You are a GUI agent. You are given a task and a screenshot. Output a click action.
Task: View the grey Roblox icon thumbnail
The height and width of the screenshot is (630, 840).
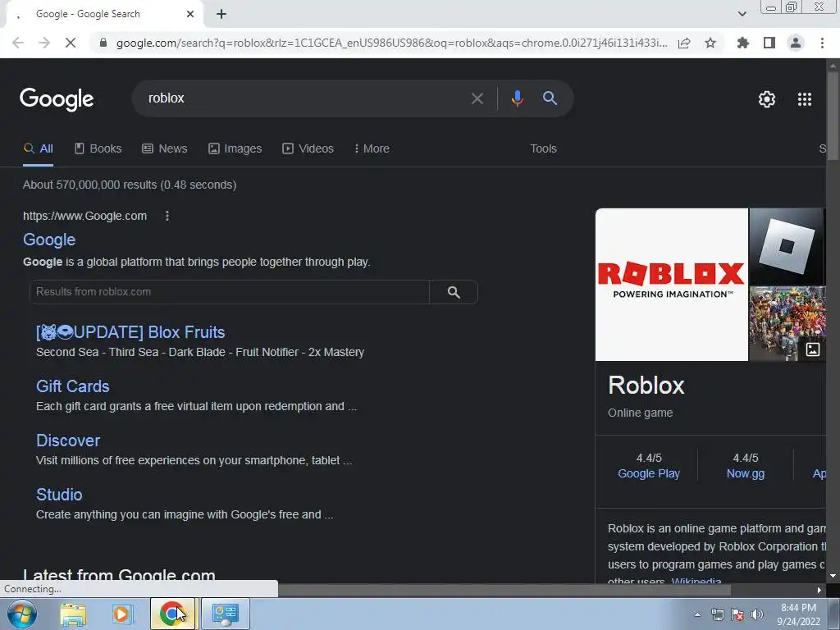pyautogui.click(x=787, y=246)
